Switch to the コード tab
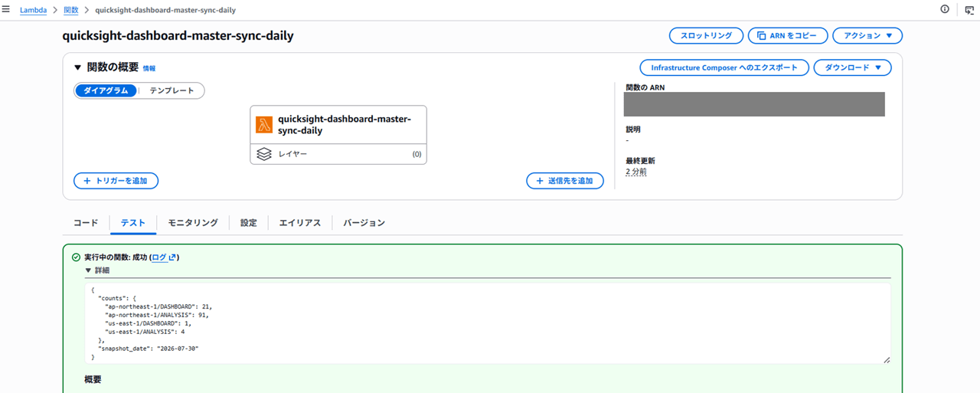This screenshot has width=980, height=393. [86, 223]
